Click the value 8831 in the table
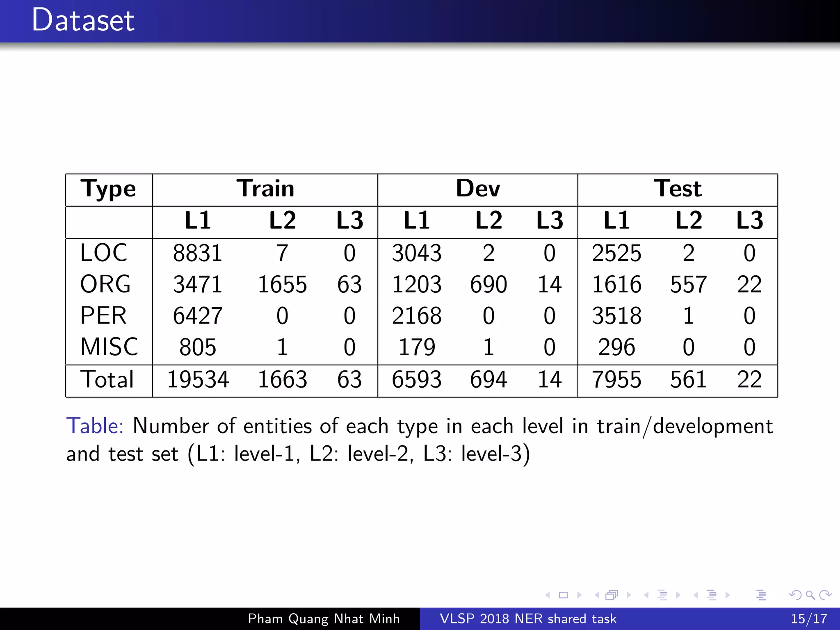The height and width of the screenshot is (630, 840). 198,253
